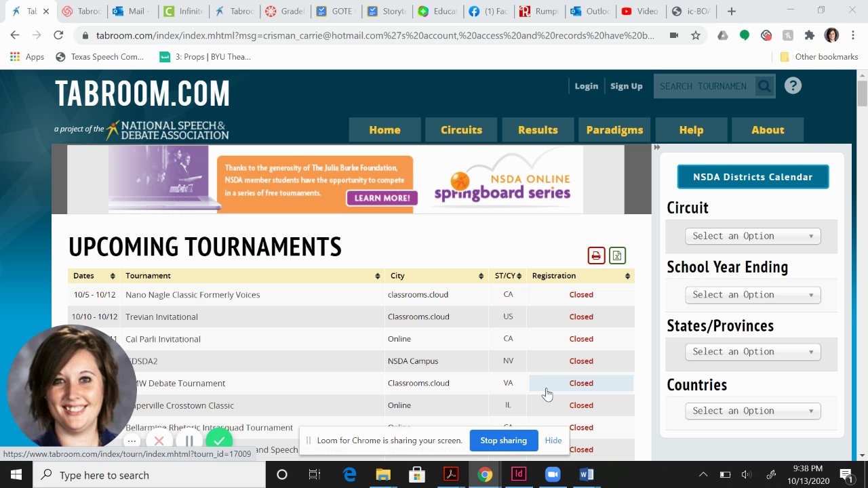Open Chrome profile avatar
The image size is (868, 488).
pos(831,35)
